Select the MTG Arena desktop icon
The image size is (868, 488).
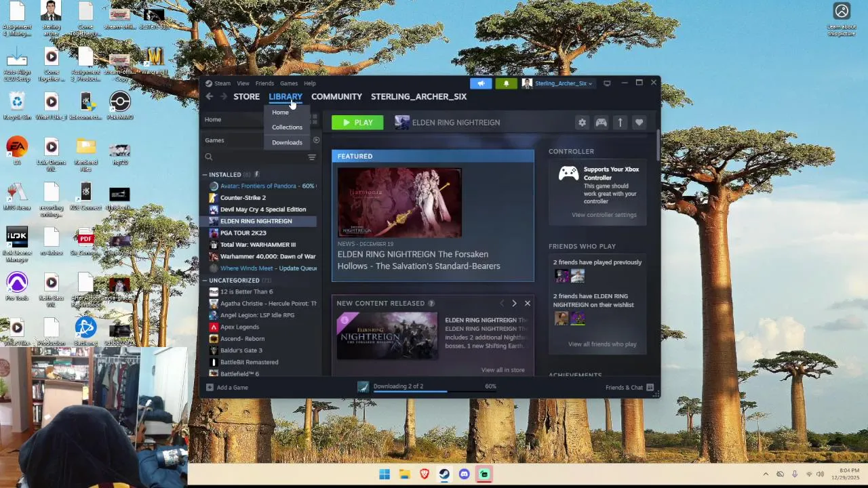coord(17,197)
